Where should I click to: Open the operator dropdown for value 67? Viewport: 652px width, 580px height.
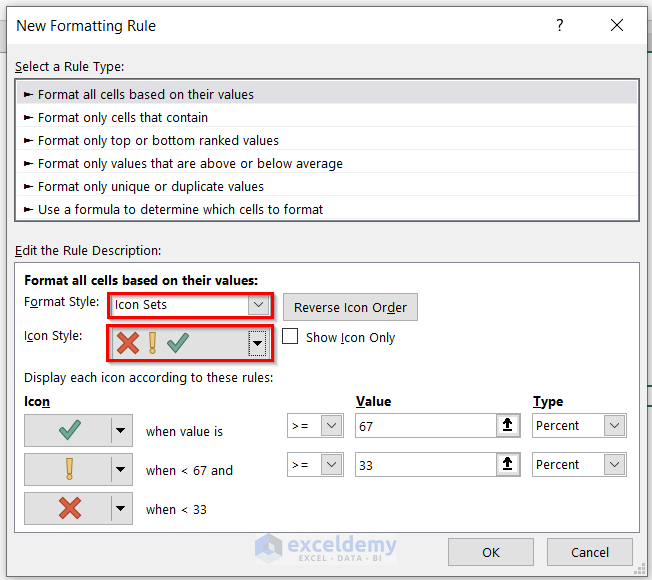point(332,426)
